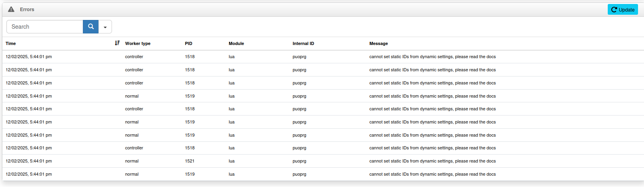Click the Update button label
This screenshot has height=192, width=644.
pos(626,10)
